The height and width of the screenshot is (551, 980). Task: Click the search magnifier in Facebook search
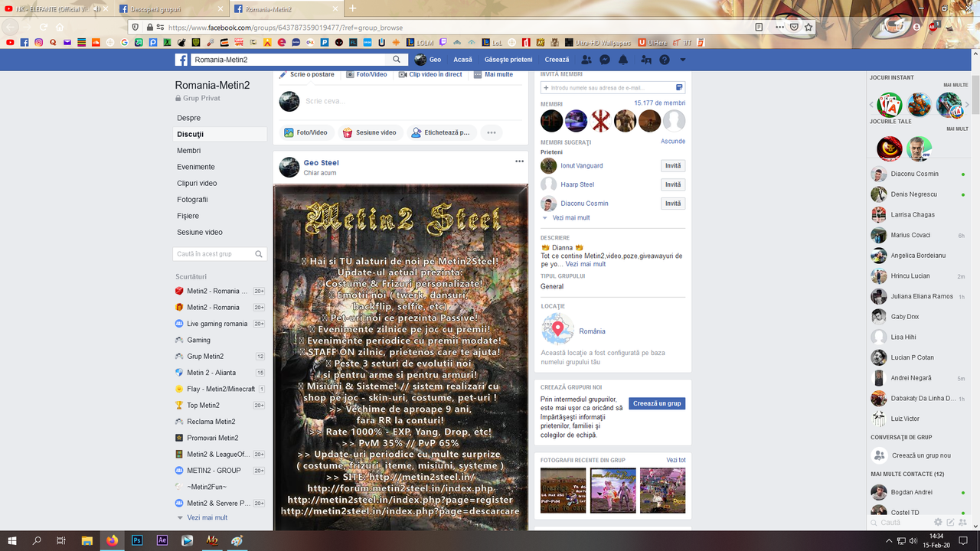397,60
